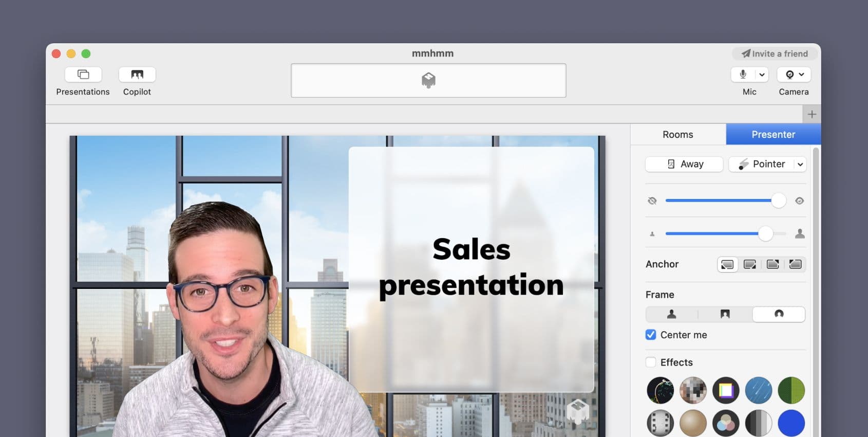868x437 pixels.
Task: Choose the rectangle frame option
Action: 725,314
